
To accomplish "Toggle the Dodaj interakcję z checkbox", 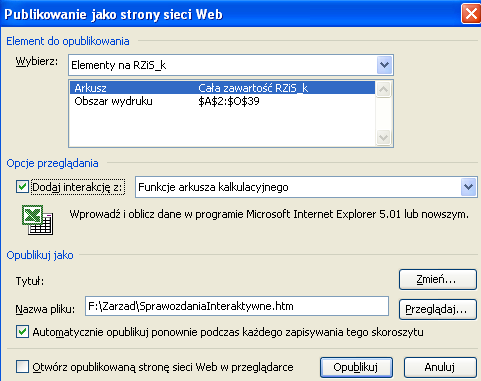I will (22, 187).
